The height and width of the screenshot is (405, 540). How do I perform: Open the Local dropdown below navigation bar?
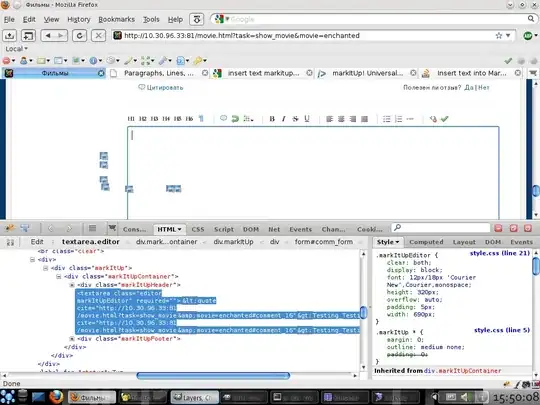click(x=16, y=49)
